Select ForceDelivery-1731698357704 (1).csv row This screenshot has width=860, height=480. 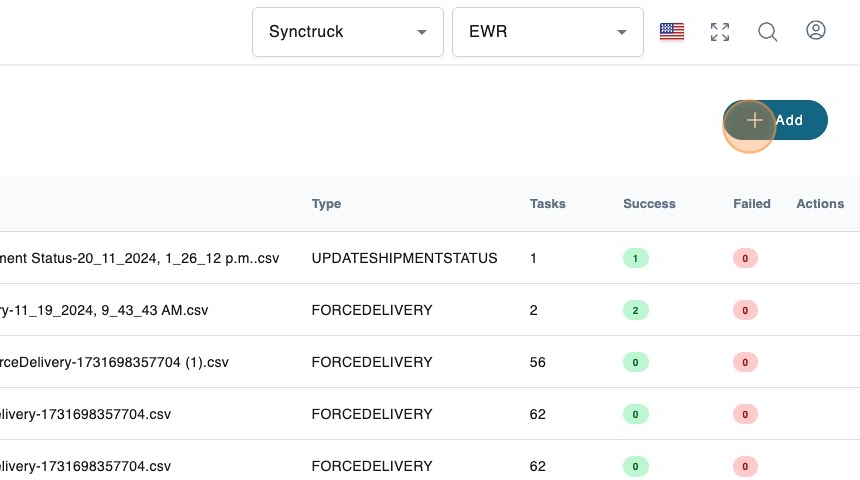(x=115, y=362)
